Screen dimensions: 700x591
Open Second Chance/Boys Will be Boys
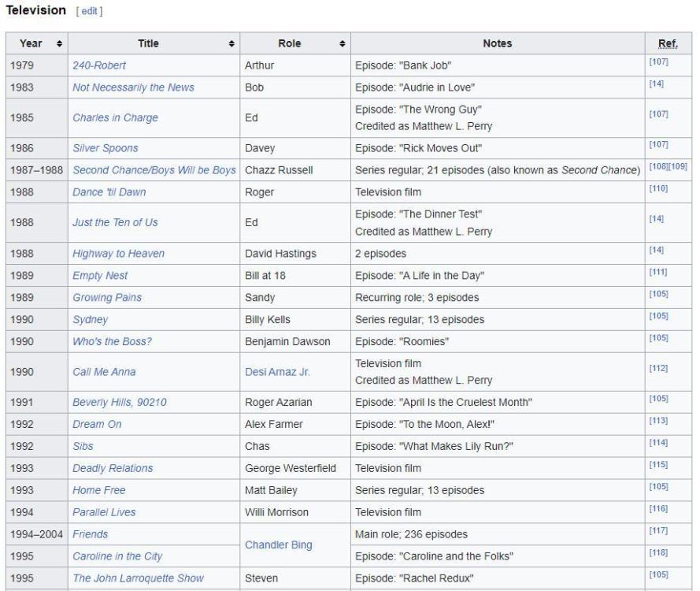point(154,170)
